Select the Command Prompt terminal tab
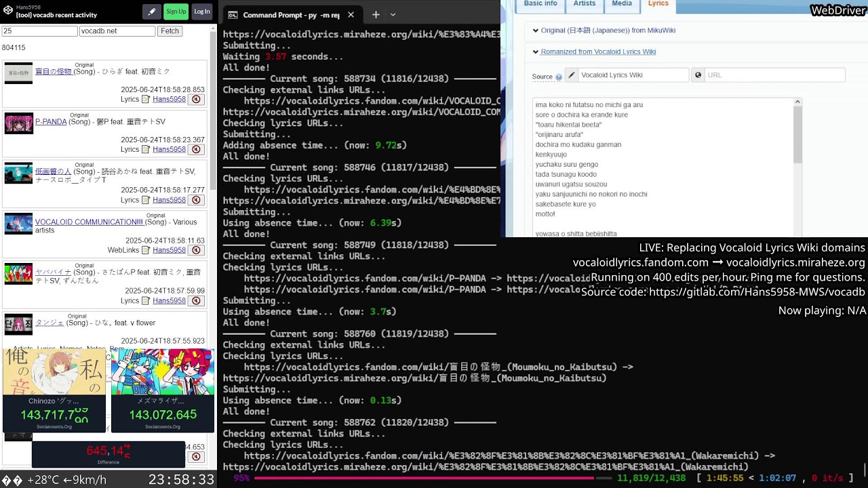The width and height of the screenshot is (868, 488). tap(292, 15)
